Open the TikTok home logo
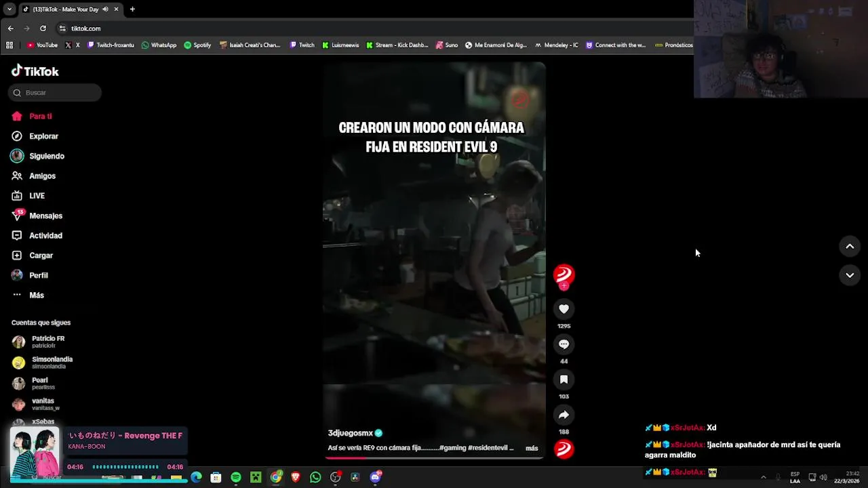The height and width of the screenshot is (488, 868). pyautogui.click(x=35, y=71)
